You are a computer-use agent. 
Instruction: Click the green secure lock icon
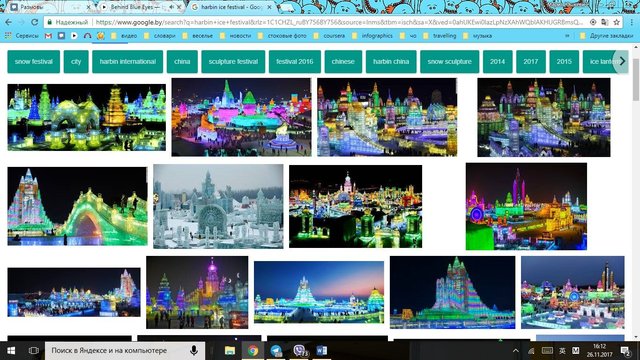[50, 22]
